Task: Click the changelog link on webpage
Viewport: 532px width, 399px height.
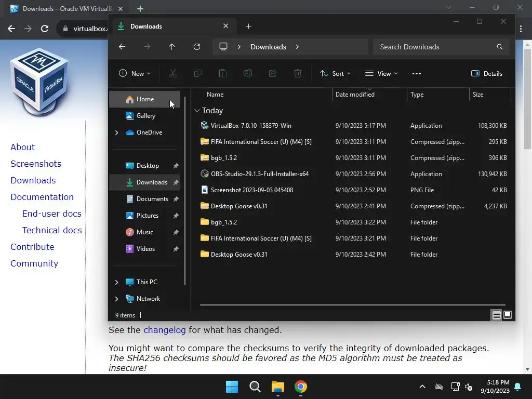Action: [165, 330]
